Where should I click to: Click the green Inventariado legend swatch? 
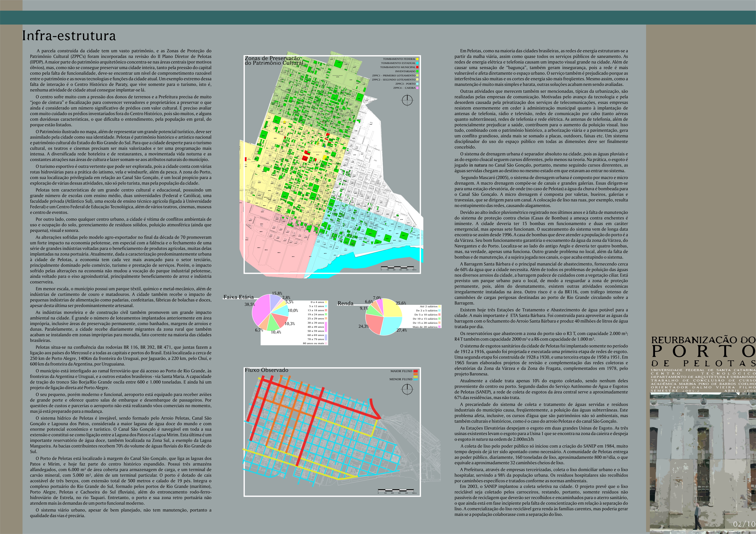click(x=418, y=71)
